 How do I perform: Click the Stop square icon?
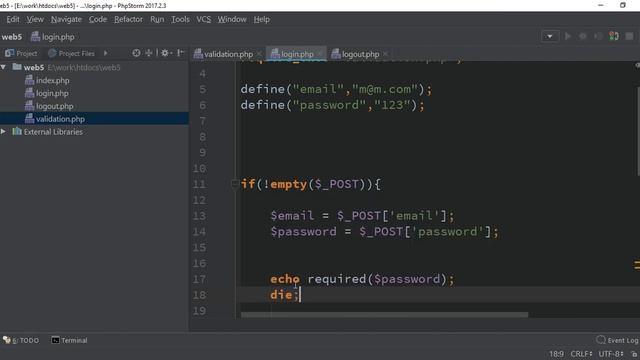point(629,36)
